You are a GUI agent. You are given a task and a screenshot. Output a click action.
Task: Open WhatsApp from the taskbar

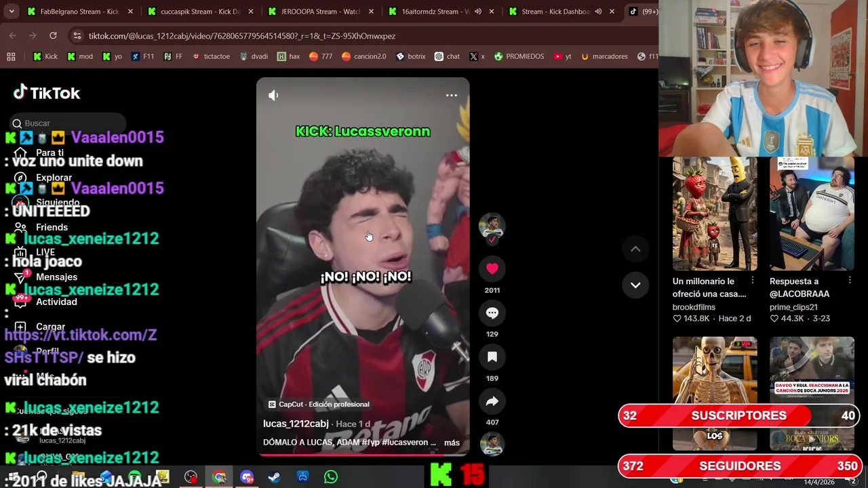pyautogui.click(x=330, y=477)
